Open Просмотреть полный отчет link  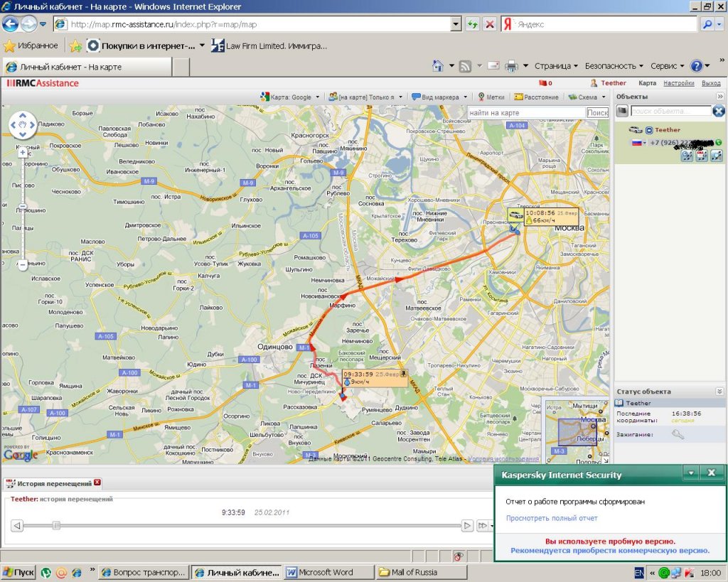pyautogui.click(x=552, y=518)
